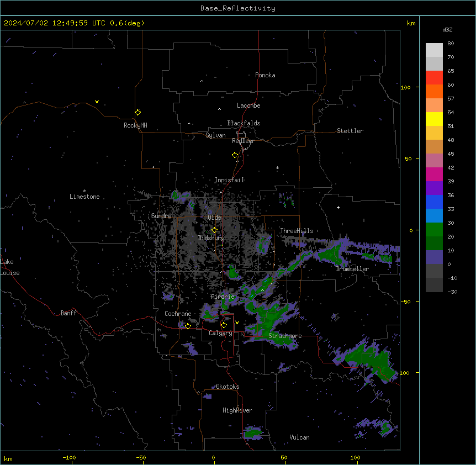The height and width of the screenshot is (465, 476).
Task: Click the Airdrie city label
Action: pyautogui.click(x=223, y=297)
